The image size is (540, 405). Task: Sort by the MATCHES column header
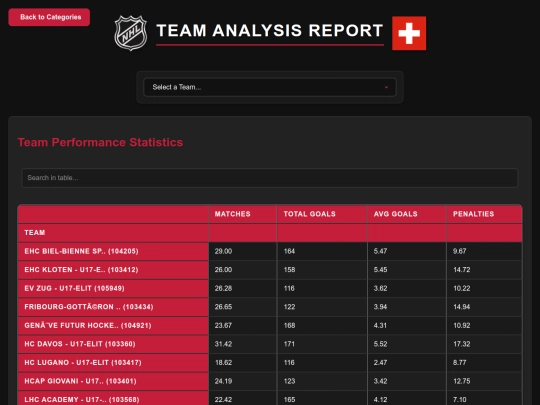coord(242,214)
